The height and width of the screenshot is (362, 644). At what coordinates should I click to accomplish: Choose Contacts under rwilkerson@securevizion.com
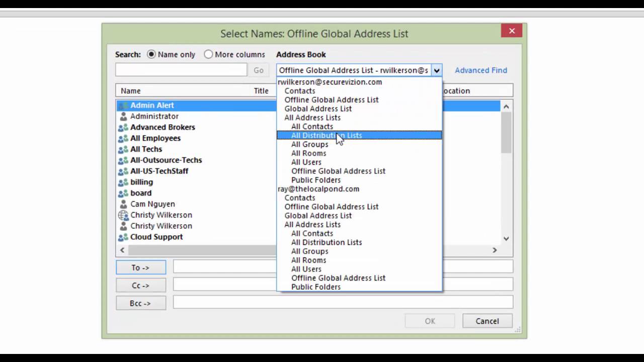[300, 91]
